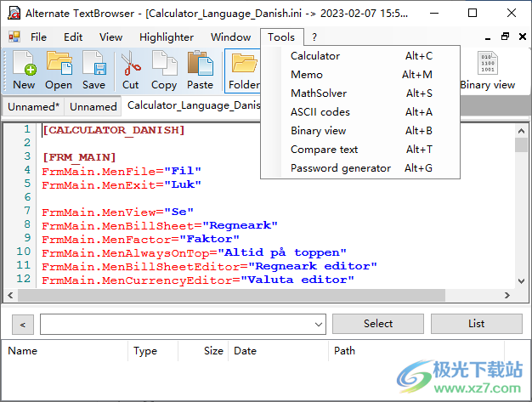Click inside the folder path input field

tap(177, 325)
